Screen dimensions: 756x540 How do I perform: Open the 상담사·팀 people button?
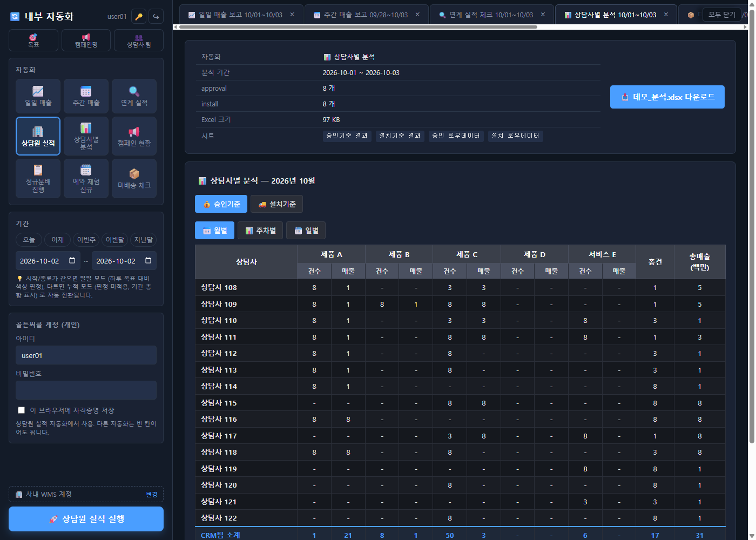(139, 40)
